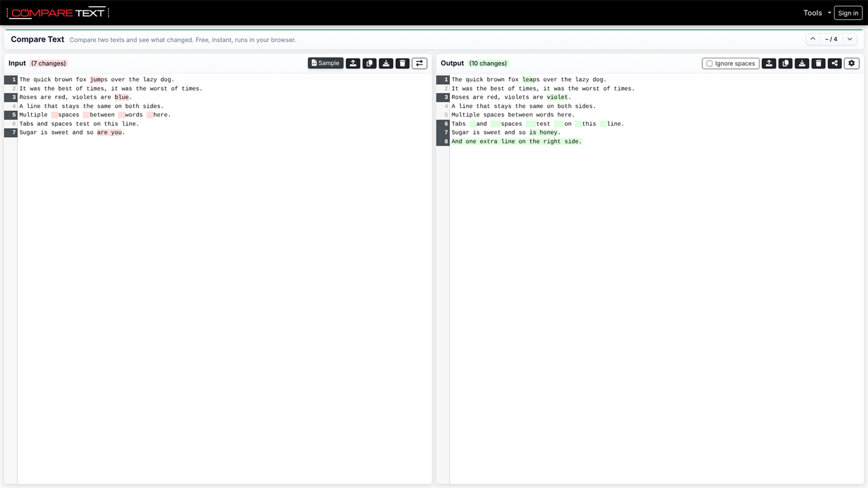Clear the Output panel with trash icon
The height and width of the screenshot is (488, 868).
(818, 63)
